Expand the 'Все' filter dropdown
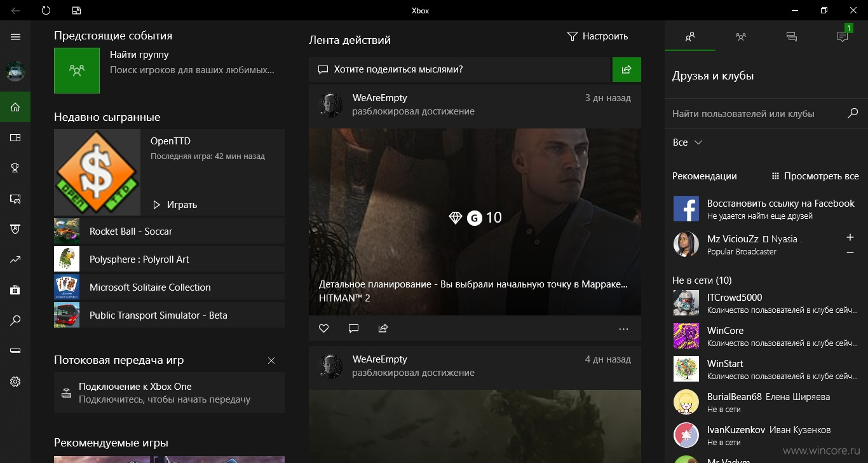The image size is (868, 463). tap(688, 142)
